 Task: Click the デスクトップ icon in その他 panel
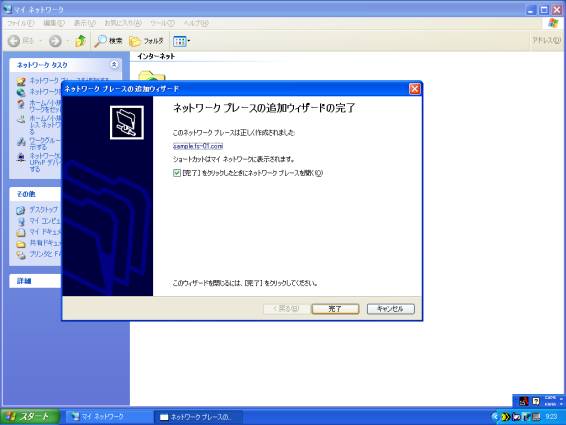pyautogui.click(x=21, y=210)
